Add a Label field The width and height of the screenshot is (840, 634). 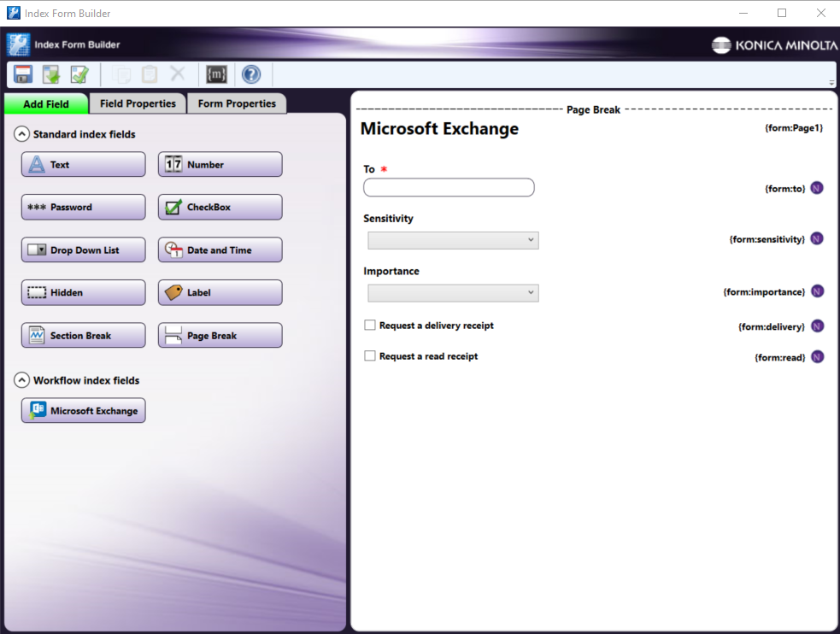(220, 292)
